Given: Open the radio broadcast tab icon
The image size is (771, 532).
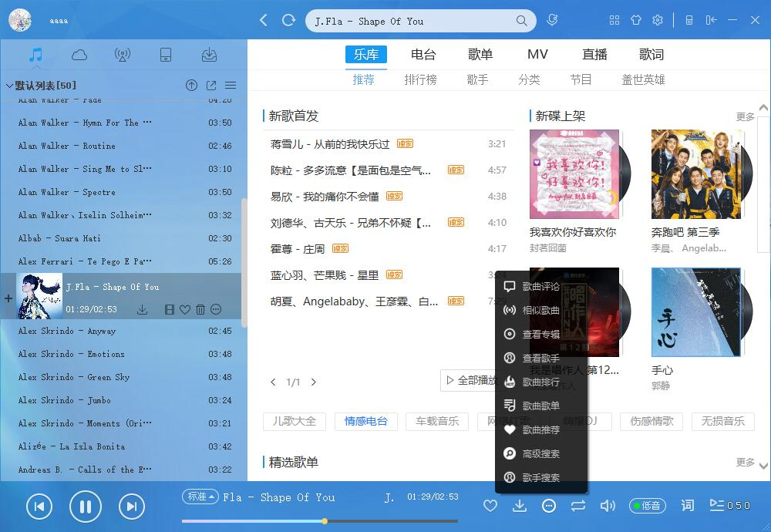Looking at the screenshot, I should pyautogui.click(x=123, y=55).
